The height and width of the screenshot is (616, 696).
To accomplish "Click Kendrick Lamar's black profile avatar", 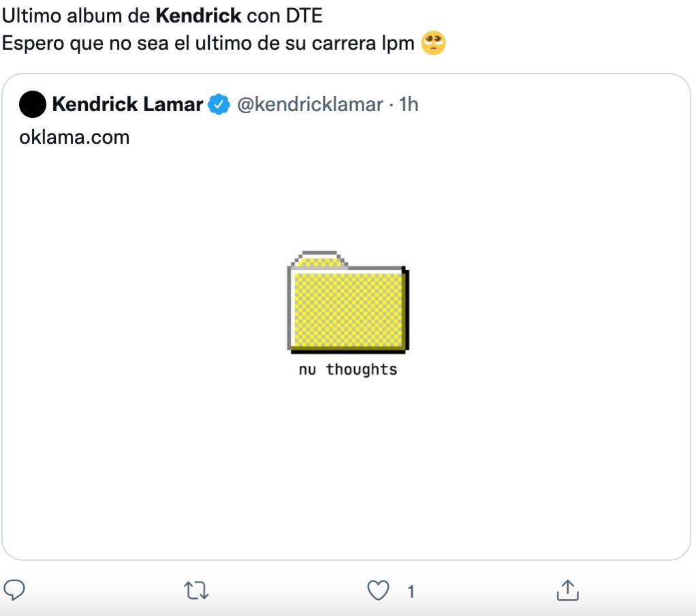I will 33,105.
